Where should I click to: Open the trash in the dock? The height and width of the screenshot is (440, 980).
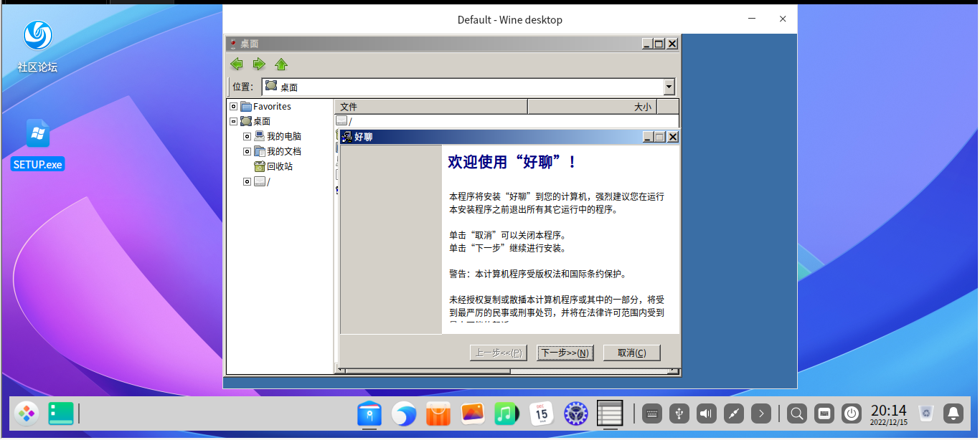pos(926,413)
